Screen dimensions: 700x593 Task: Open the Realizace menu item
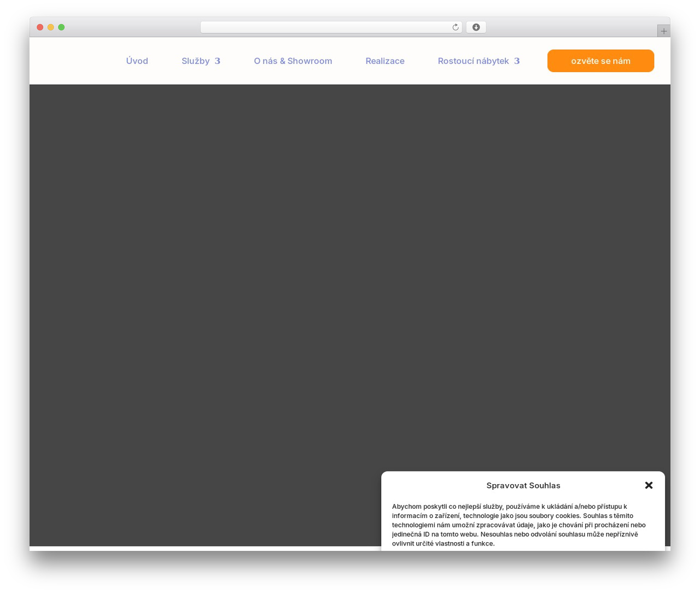[x=385, y=61]
